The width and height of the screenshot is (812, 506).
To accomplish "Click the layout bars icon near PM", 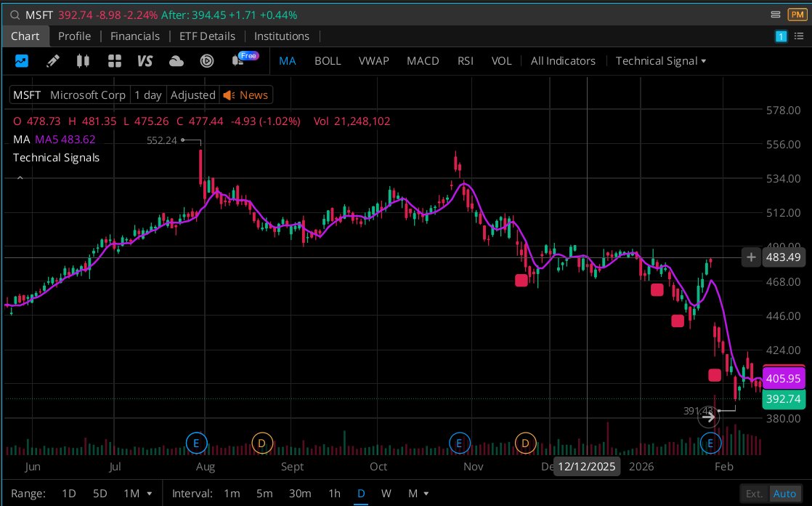I will [x=775, y=15].
